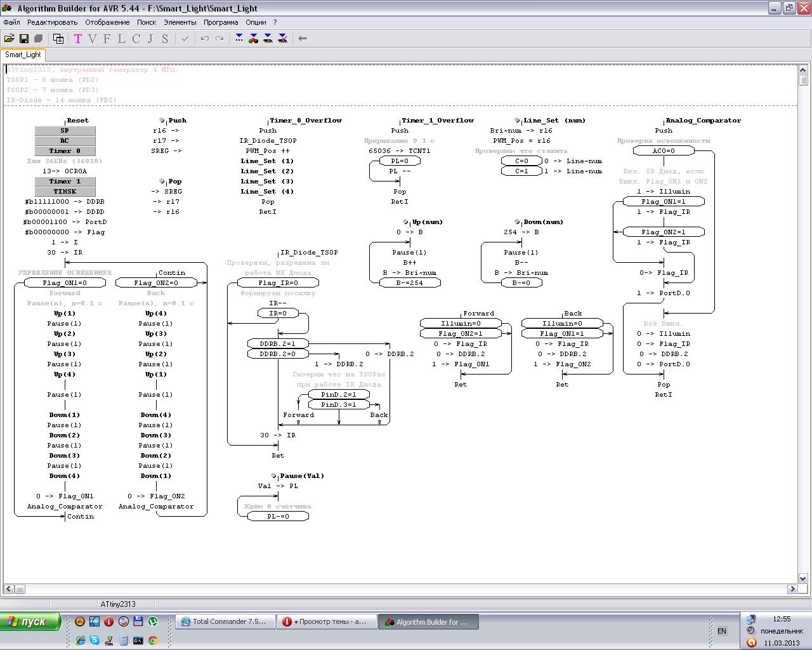This screenshot has width=812, height=650.
Task: Open the Элементы menu
Action: (180, 22)
